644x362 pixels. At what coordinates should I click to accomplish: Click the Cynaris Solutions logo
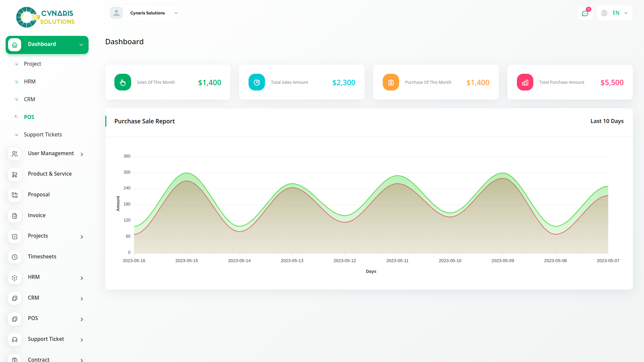45,17
